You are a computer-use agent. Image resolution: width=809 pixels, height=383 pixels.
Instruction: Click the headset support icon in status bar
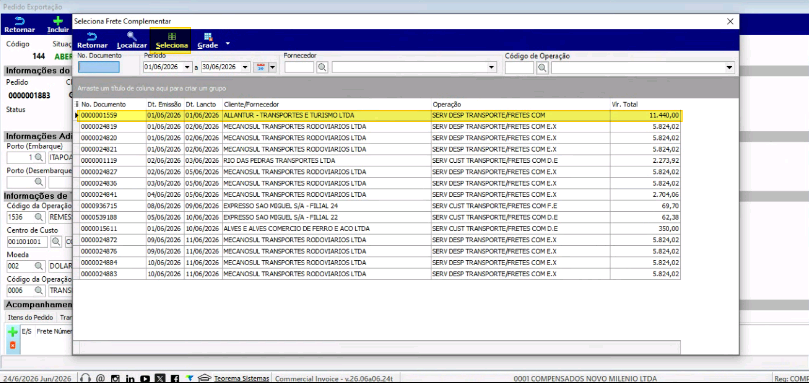tap(86, 378)
